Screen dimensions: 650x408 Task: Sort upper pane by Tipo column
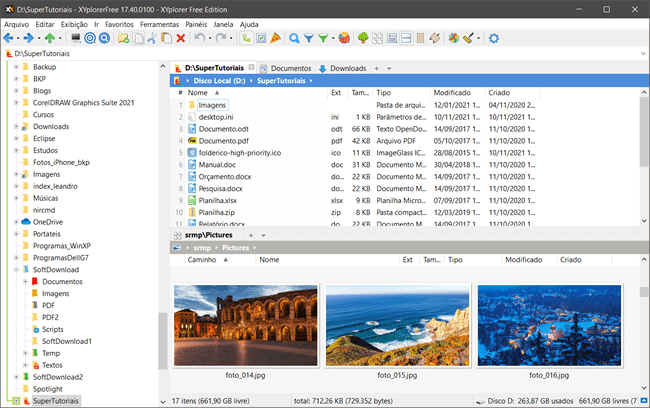coord(383,93)
